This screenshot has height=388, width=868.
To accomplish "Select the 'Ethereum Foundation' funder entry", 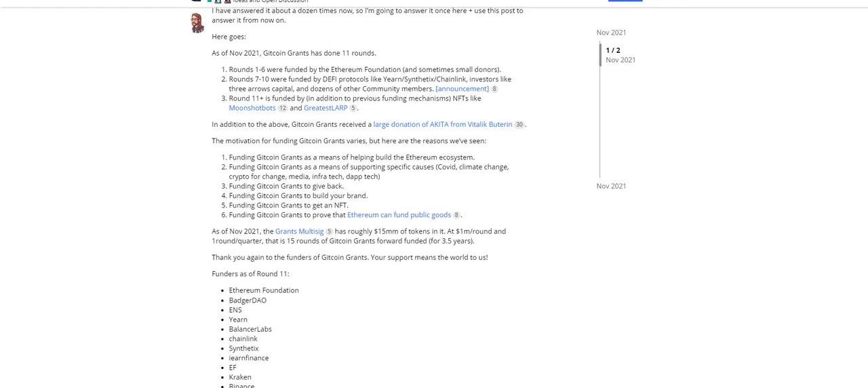I will [x=264, y=290].
